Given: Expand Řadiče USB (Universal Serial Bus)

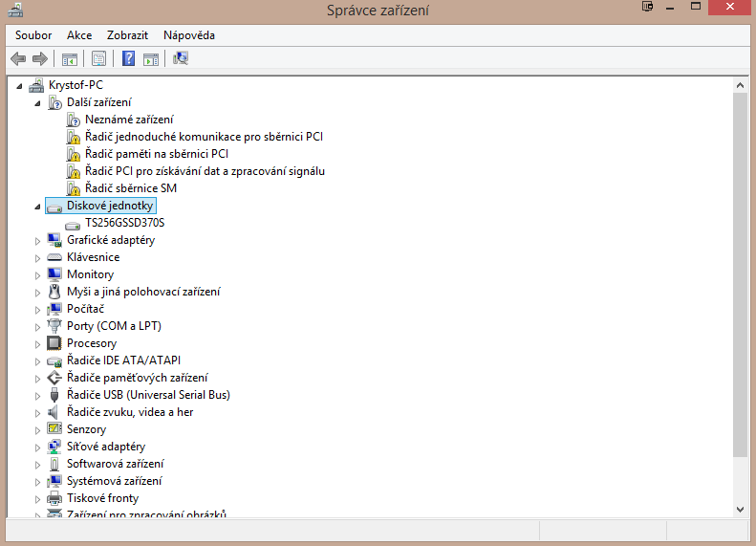Looking at the screenshot, I should click(38, 395).
